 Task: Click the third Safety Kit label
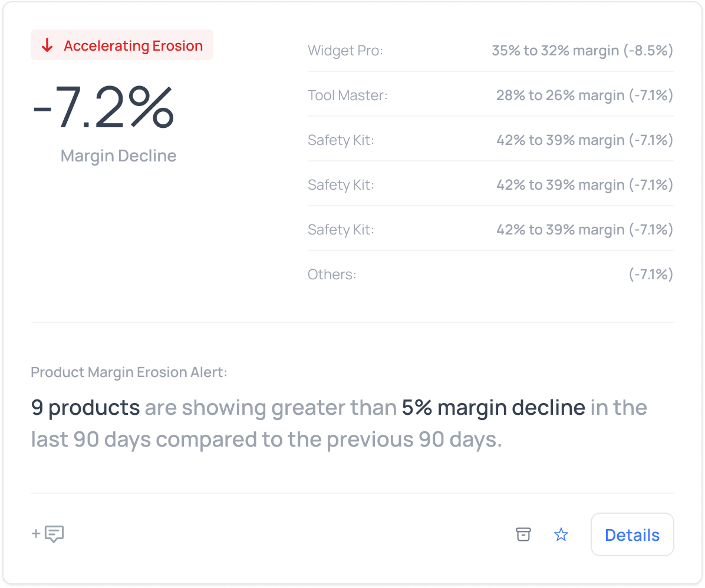[x=341, y=230]
